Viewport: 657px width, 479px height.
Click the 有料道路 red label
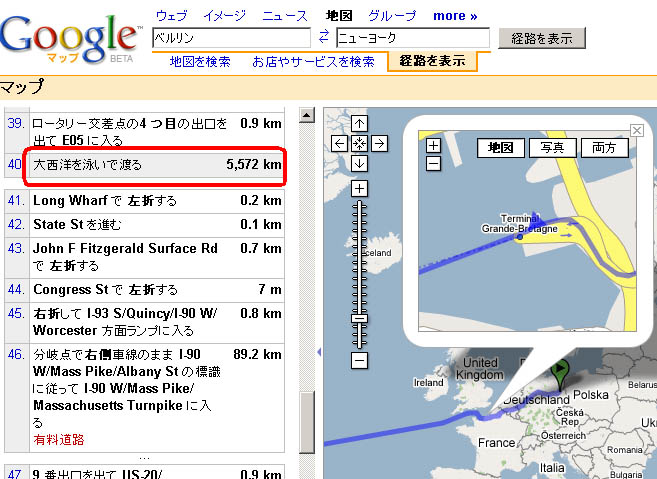click(59, 440)
